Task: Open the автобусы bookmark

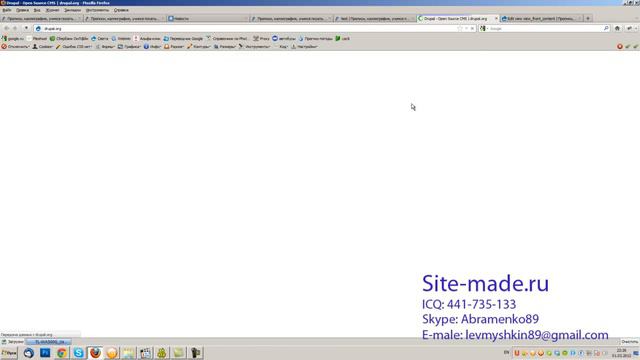Action: 284,38
